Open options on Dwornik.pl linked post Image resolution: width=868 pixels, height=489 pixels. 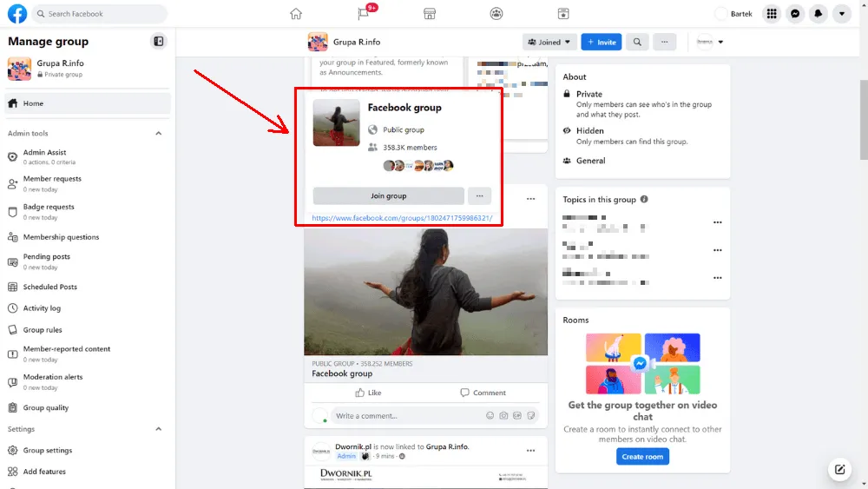(x=531, y=451)
